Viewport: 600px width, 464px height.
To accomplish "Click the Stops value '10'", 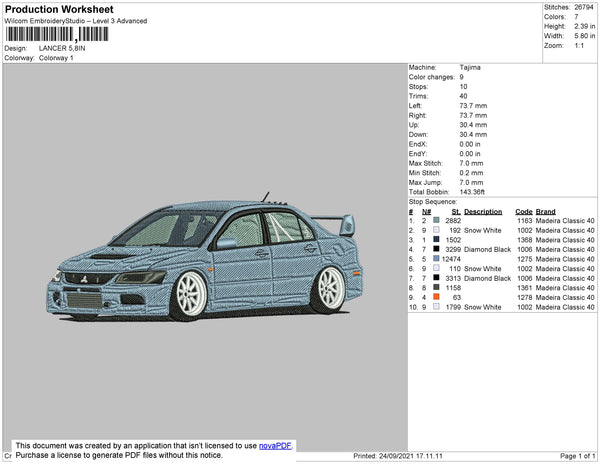I will pyautogui.click(x=463, y=86).
